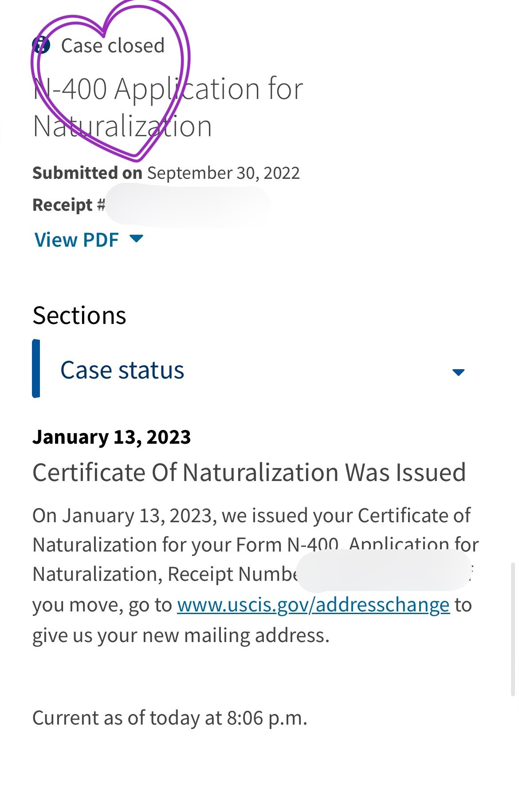
Task: Click the Submitted on September 30, 2022 line
Action: pyautogui.click(x=166, y=173)
